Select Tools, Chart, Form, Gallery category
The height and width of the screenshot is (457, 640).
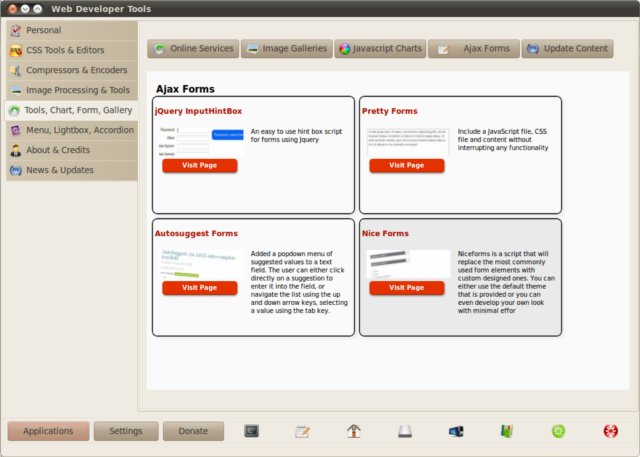72,110
